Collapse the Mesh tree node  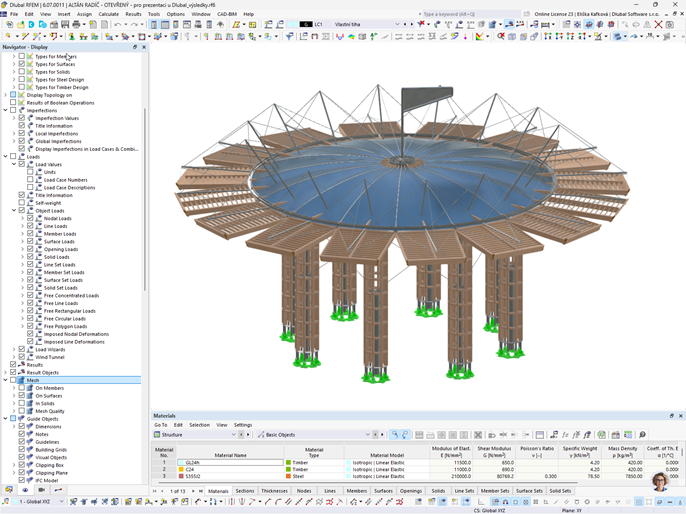(6, 380)
